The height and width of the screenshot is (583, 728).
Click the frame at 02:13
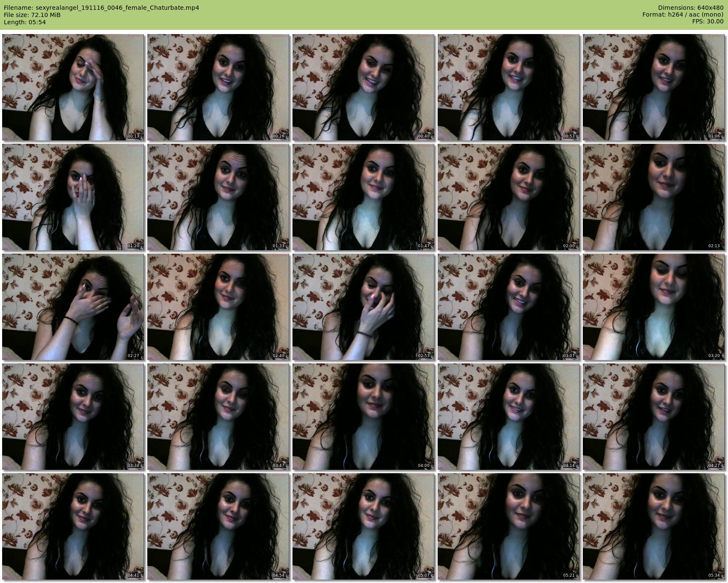[653, 197]
